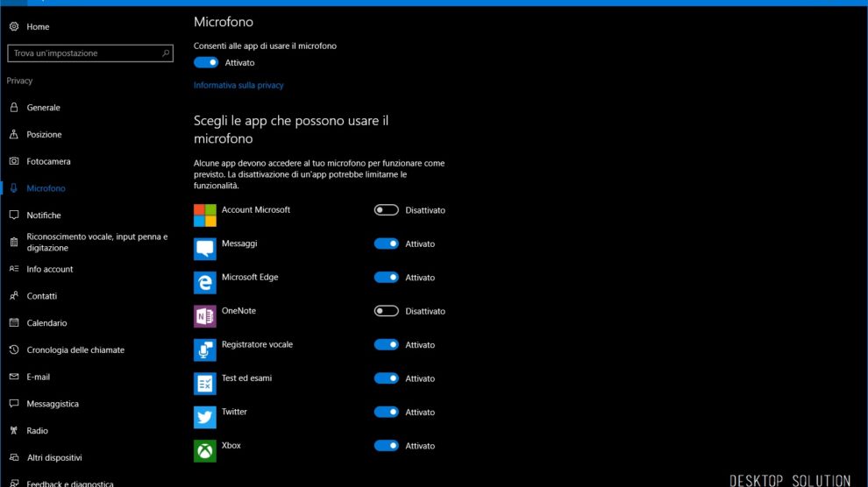The height and width of the screenshot is (487, 868).
Task: Click the Registratore vocale microphone icon
Action: click(205, 349)
